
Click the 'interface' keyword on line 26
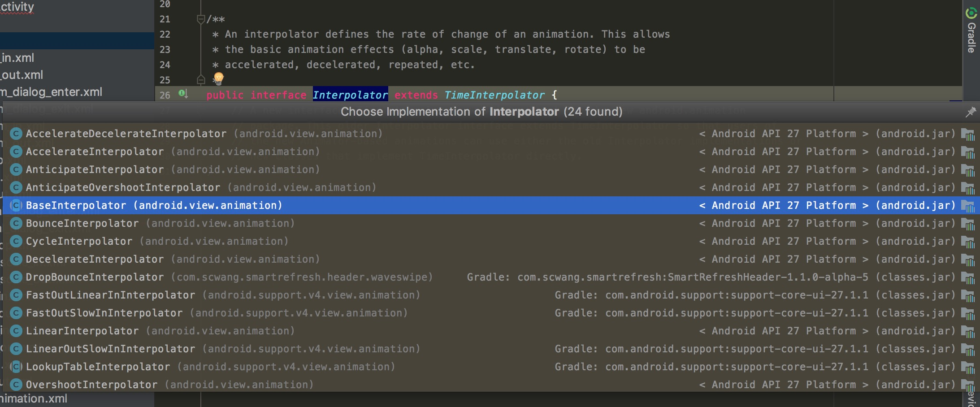(x=278, y=95)
